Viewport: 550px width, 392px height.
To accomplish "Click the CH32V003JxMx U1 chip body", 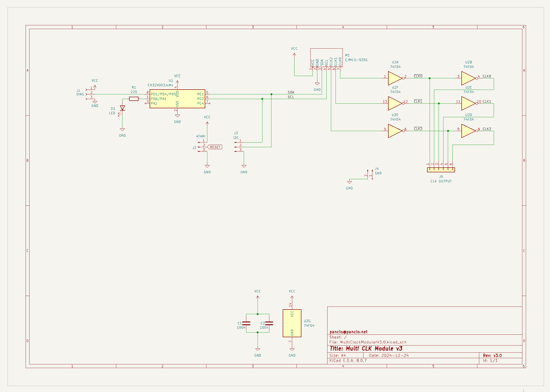I will pyautogui.click(x=177, y=99).
